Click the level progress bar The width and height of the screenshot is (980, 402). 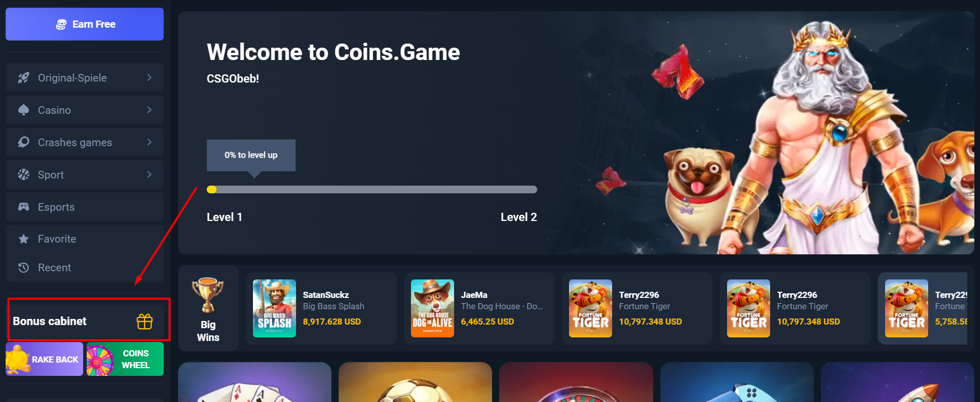(x=372, y=190)
